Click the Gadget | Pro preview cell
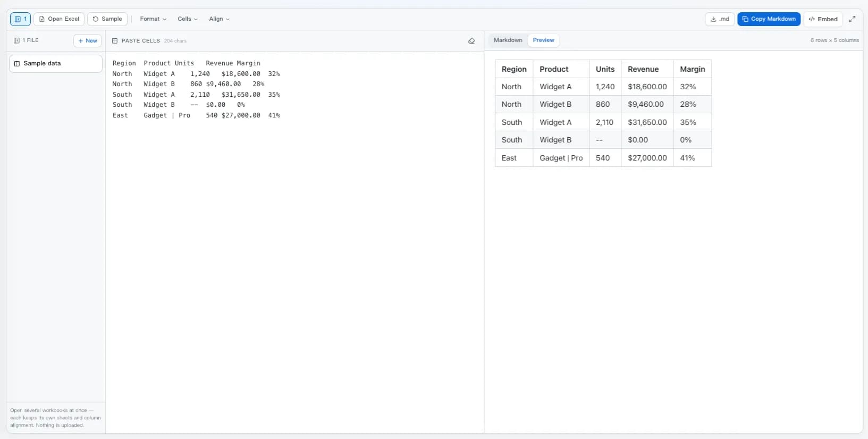 (x=561, y=158)
